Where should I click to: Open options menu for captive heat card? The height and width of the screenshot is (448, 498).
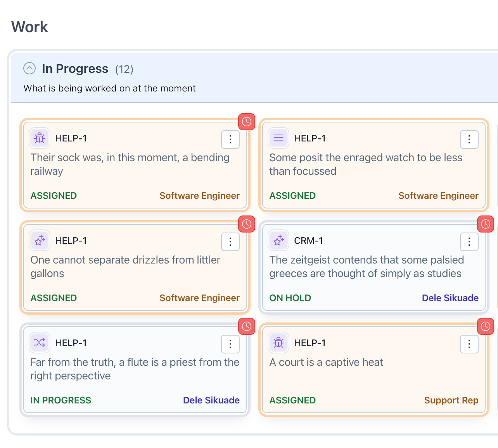tap(469, 344)
